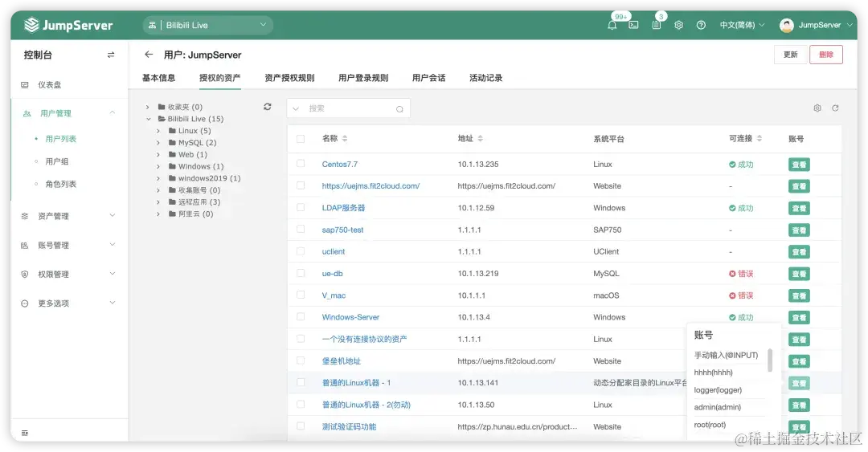The image size is (868, 452).
Task: Open the Bilibili Live organization dropdown
Action: [208, 25]
